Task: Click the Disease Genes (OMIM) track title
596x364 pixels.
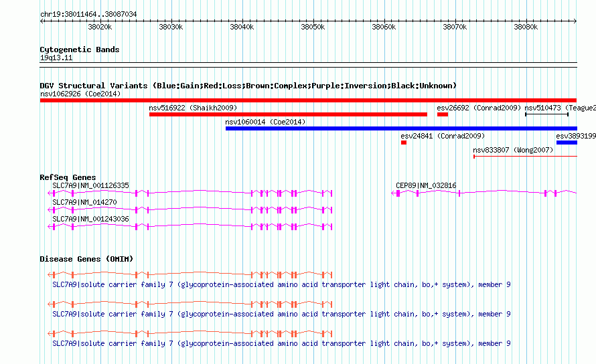Action: [x=86, y=259]
